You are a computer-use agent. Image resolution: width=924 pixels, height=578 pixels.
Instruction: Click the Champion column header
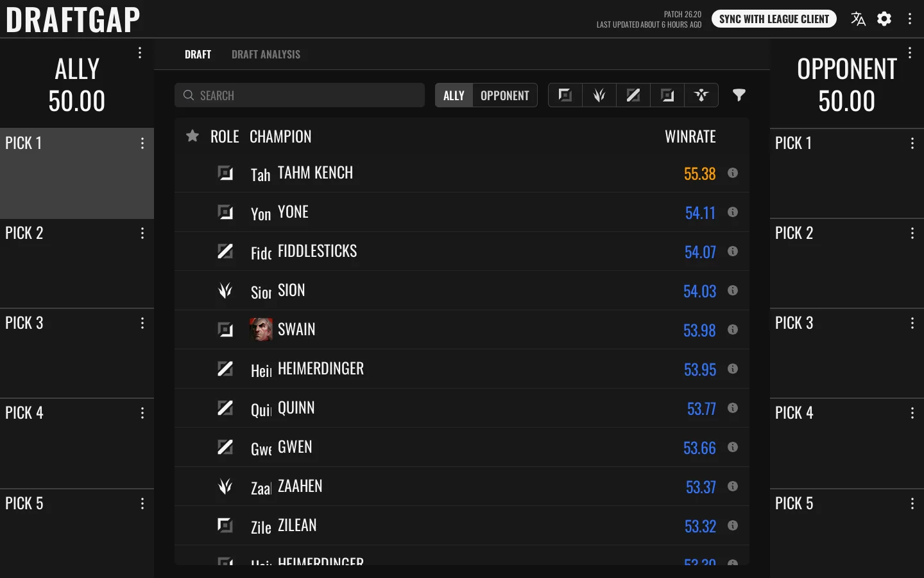280,136
